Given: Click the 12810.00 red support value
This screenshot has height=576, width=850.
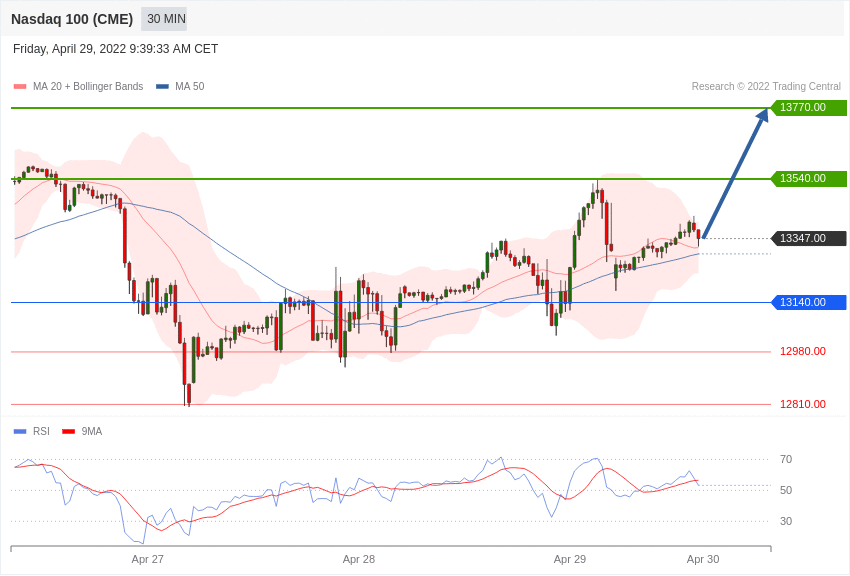Looking at the screenshot, I should point(803,404).
